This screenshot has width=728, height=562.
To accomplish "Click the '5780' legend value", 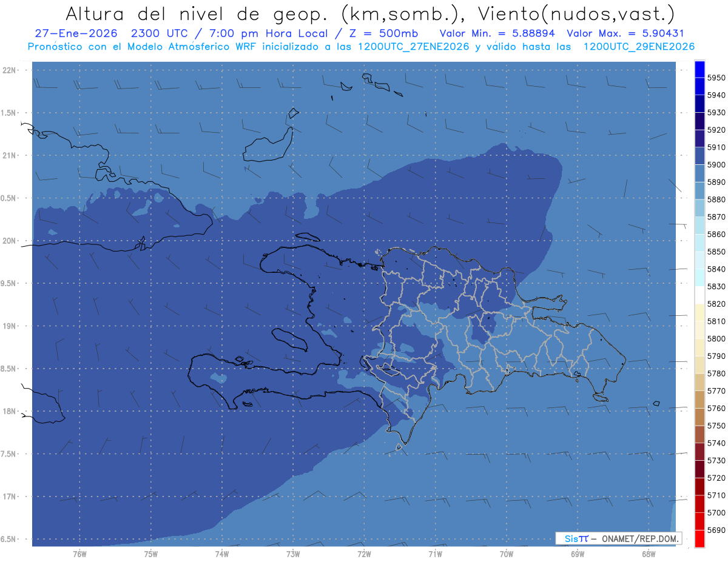I will 716,373.
